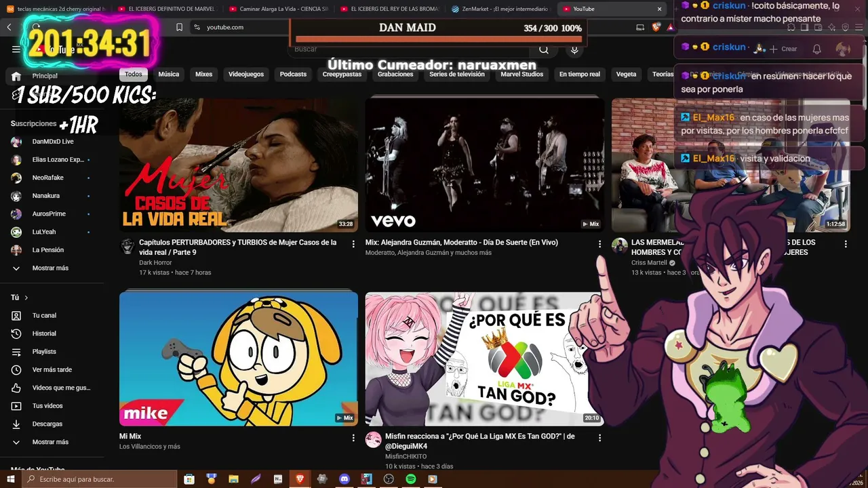Image resolution: width=868 pixels, height=488 pixels.
Task: Select the Creepypastas filter chip
Action: [342, 75]
